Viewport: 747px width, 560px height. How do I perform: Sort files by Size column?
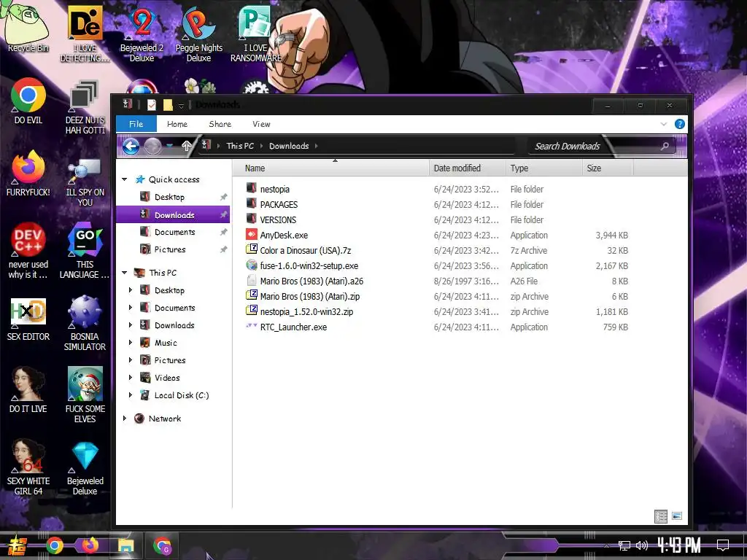click(x=608, y=168)
